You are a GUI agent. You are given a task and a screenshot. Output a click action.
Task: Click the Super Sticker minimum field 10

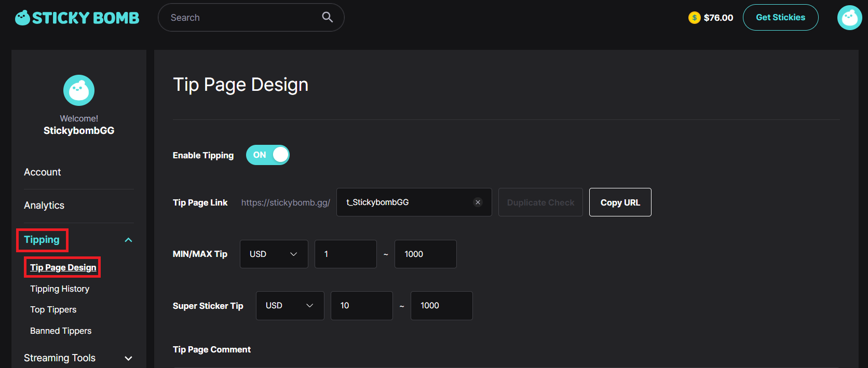pos(362,306)
